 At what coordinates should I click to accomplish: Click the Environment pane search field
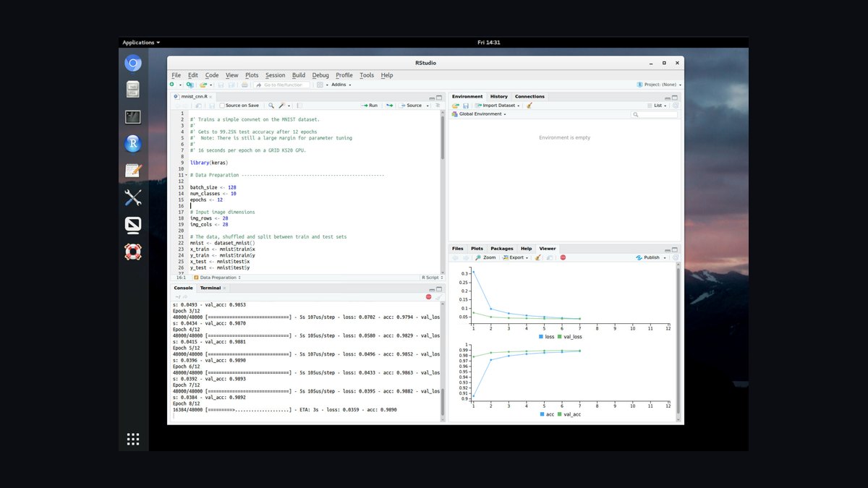coord(655,114)
